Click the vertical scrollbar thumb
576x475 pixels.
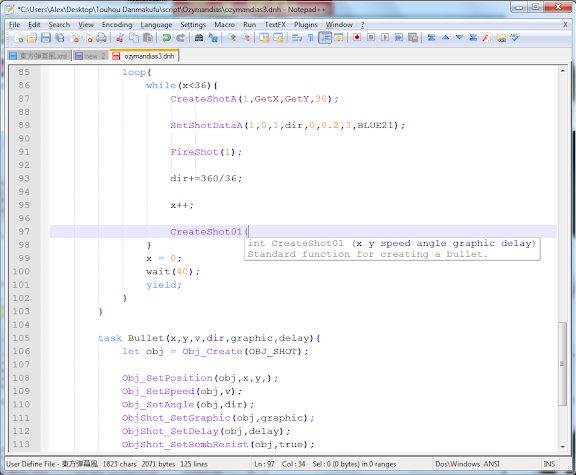(x=562, y=364)
